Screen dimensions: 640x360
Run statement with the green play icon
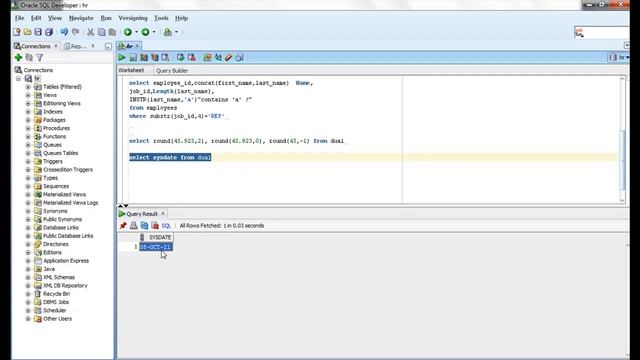point(122,58)
